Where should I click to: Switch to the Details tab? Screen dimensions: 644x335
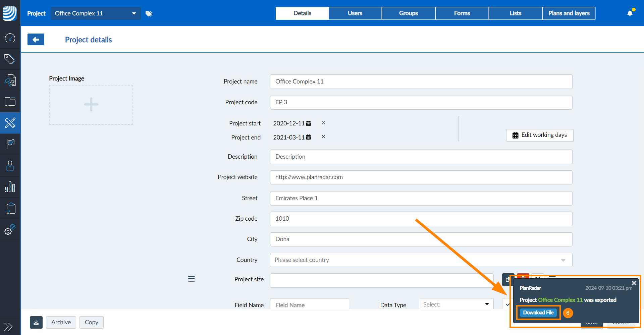[302, 13]
